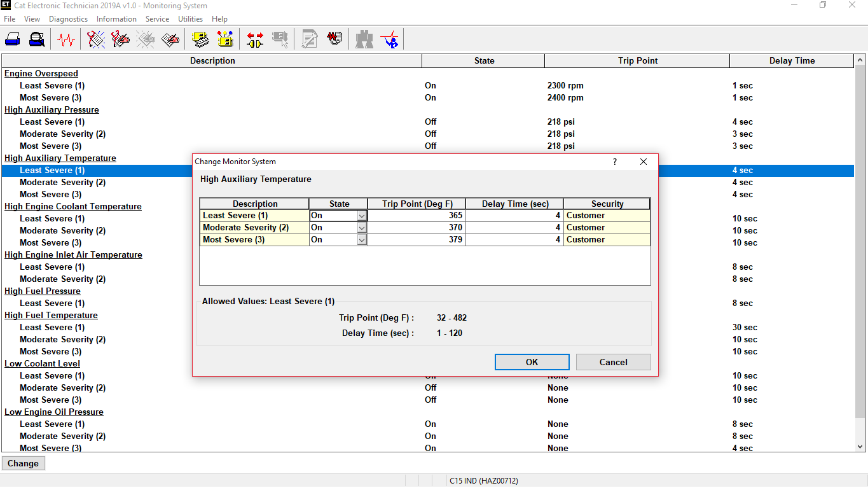Dismiss the dialog with Cancel

(x=612, y=361)
